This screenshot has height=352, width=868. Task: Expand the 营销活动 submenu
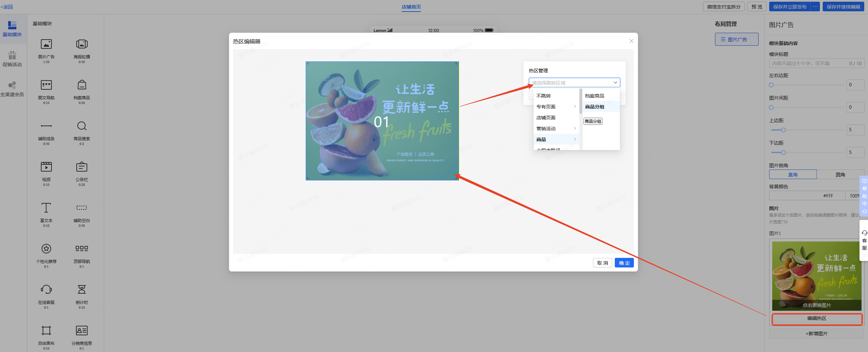[556, 129]
